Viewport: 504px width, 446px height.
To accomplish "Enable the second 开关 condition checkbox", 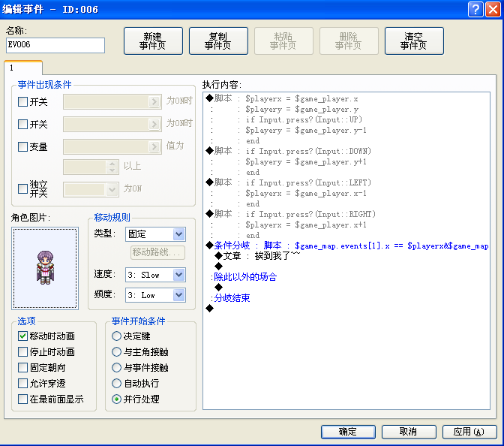I will 22,124.
